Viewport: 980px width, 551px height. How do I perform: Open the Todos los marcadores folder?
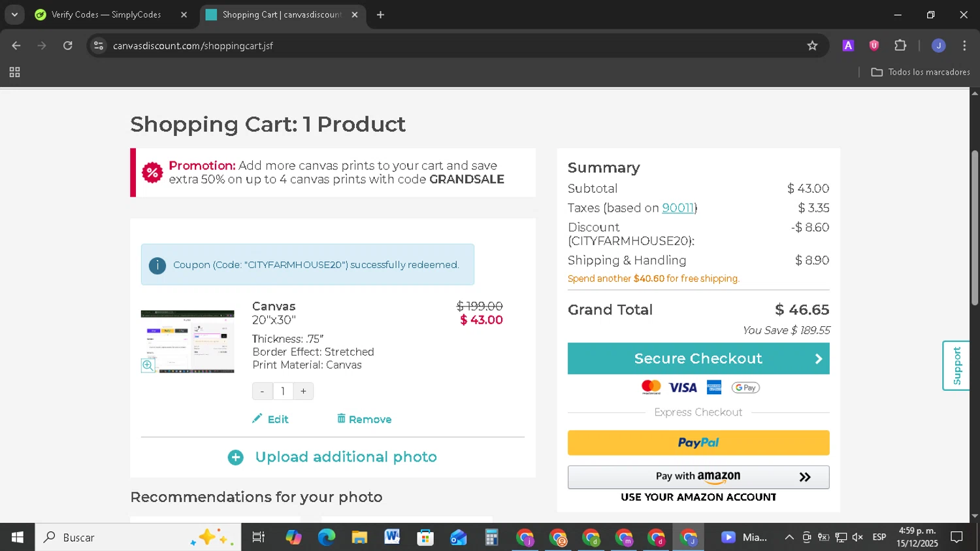921,73
